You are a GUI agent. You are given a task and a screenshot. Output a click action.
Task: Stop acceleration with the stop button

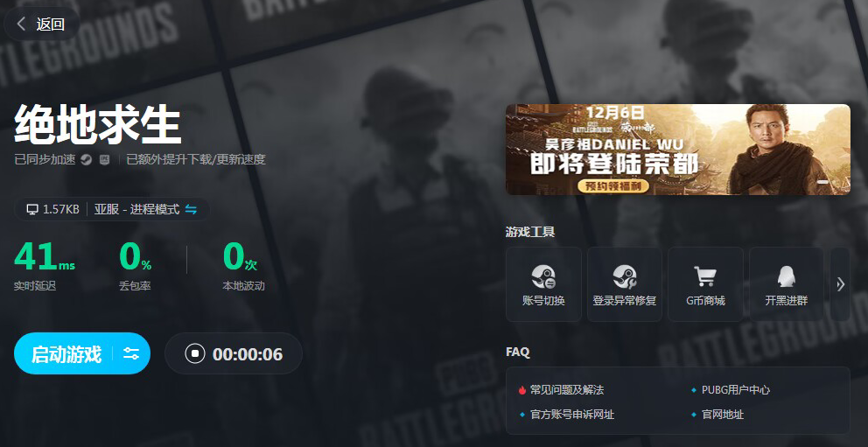(195, 353)
